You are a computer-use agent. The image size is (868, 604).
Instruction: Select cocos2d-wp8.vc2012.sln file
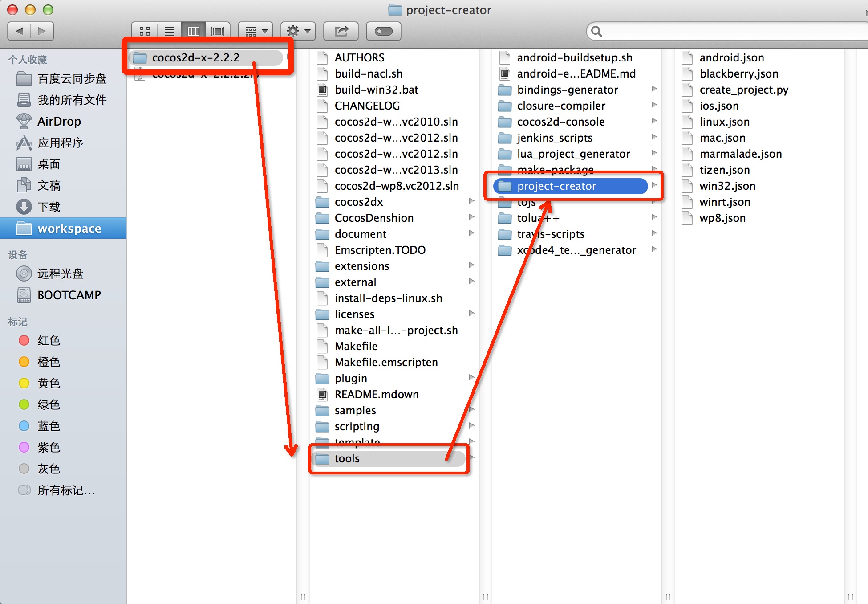tap(388, 186)
